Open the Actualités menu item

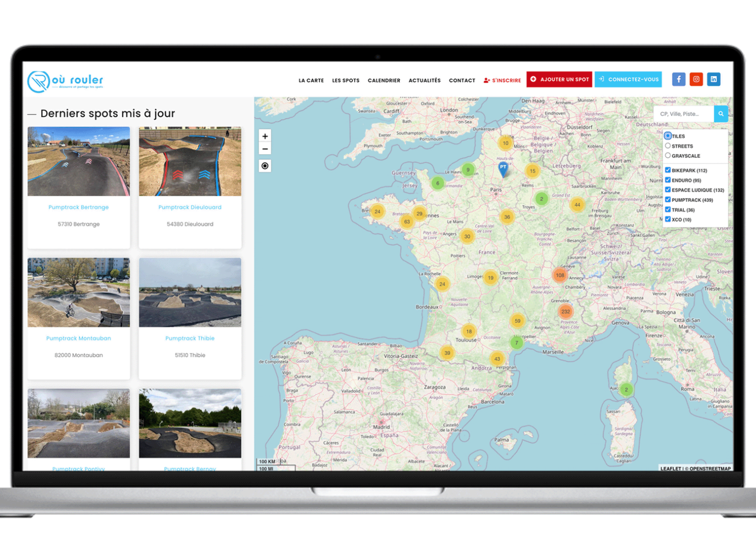click(424, 81)
